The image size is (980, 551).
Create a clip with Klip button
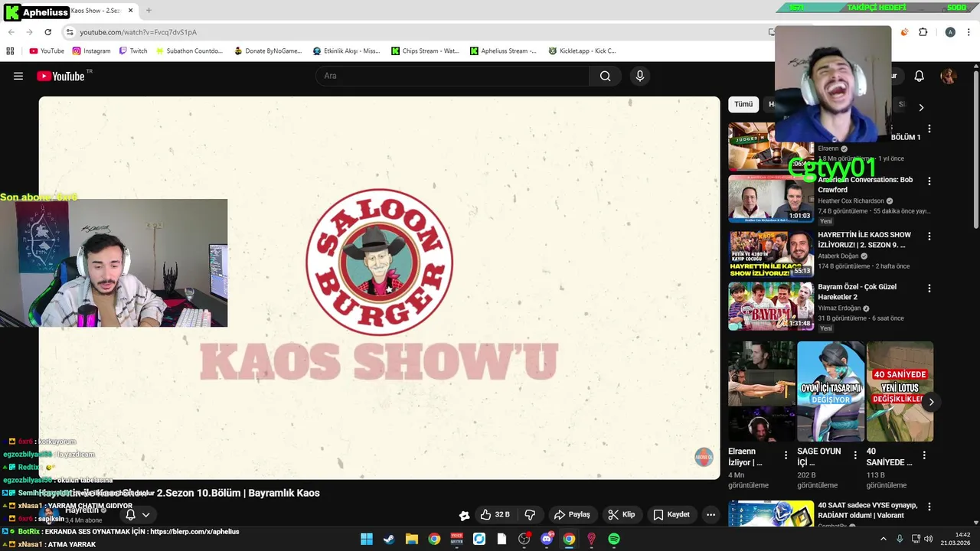[621, 514]
